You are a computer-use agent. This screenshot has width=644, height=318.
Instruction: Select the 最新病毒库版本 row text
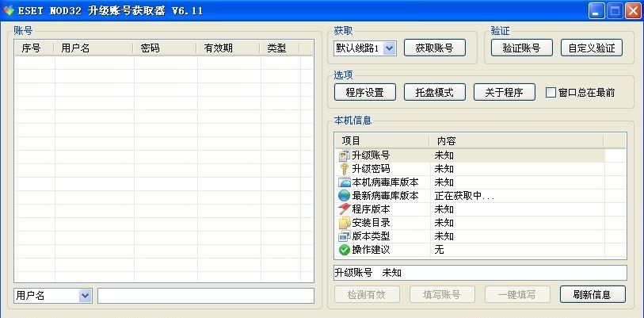tap(385, 196)
